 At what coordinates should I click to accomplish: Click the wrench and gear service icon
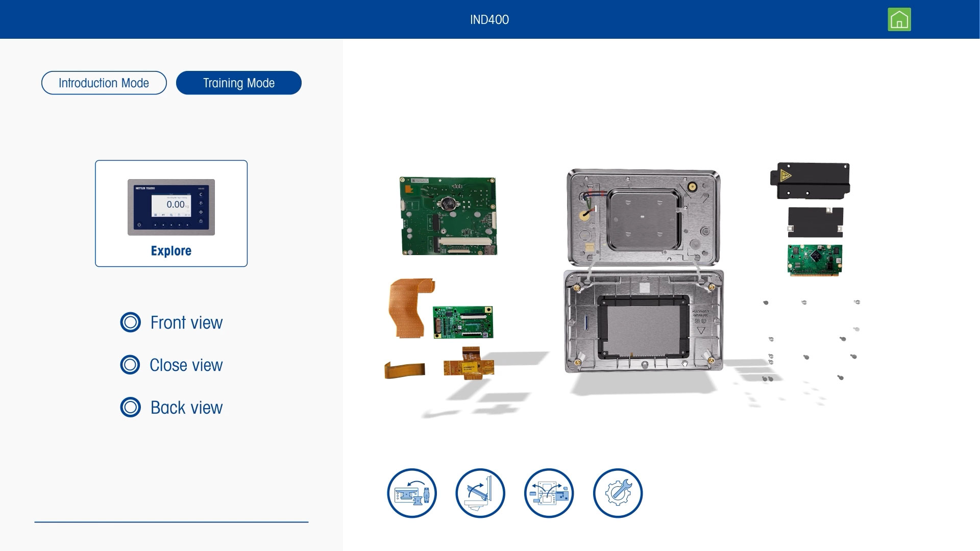coord(618,493)
